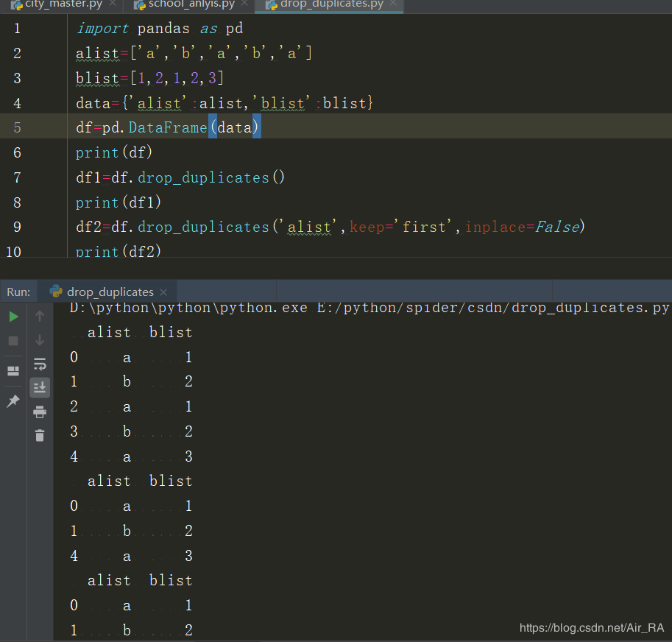The image size is (672, 642).
Task: Click the 'Run:' label
Action: click(x=18, y=292)
